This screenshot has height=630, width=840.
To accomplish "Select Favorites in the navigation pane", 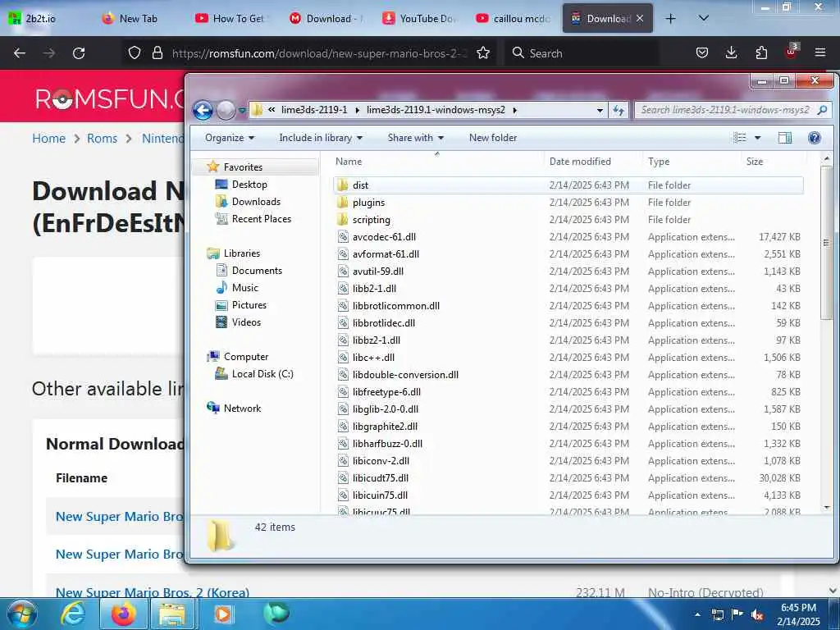I will [243, 167].
